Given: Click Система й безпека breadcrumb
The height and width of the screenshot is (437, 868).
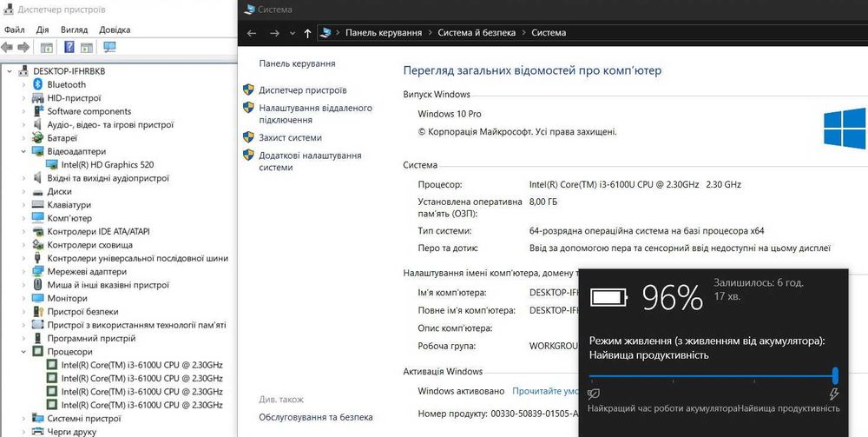Looking at the screenshot, I should [x=477, y=33].
